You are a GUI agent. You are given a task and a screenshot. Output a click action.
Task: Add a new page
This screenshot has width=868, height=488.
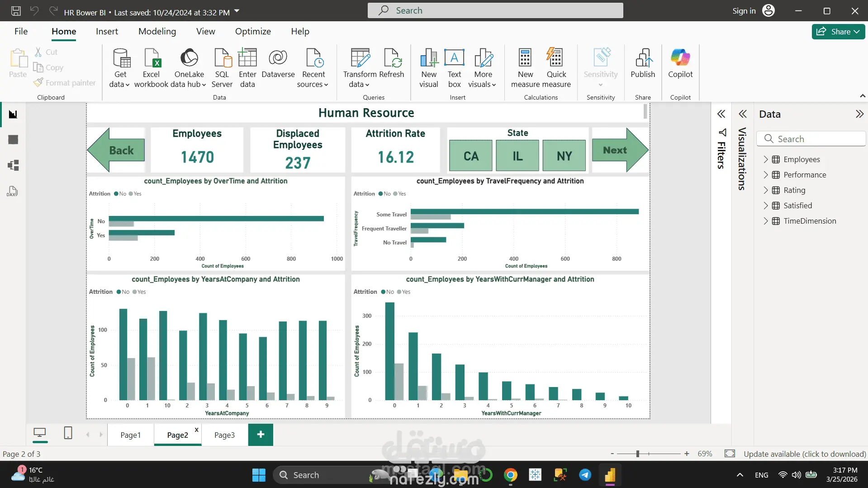[x=261, y=435]
